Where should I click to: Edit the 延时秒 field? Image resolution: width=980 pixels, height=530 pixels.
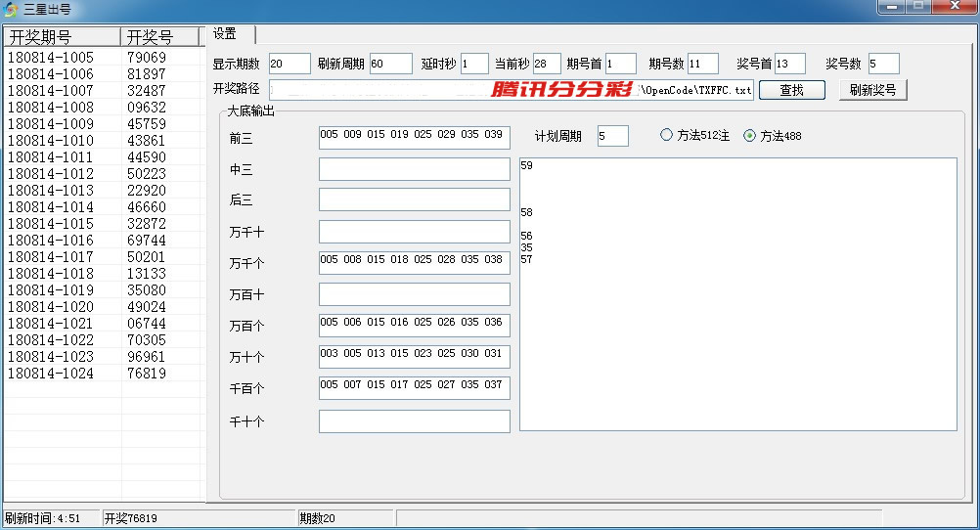tap(473, 64)
